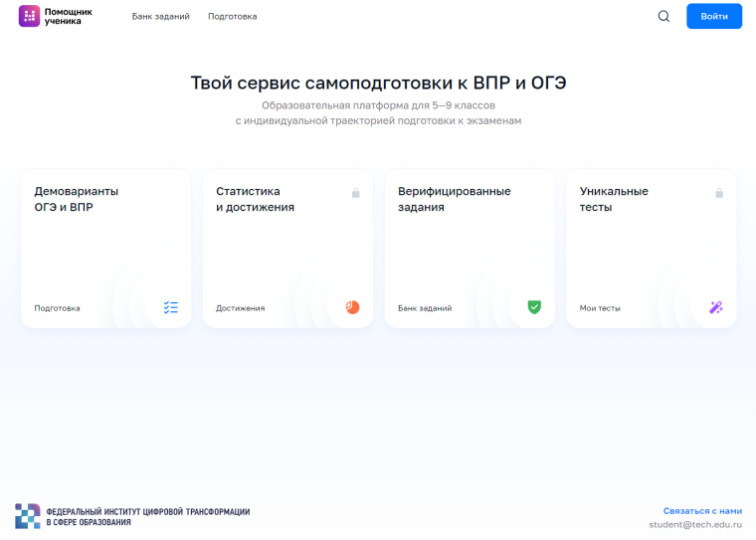Open Банк заданий in top navigation
Screen dimensions: 756x540
click(x=160, y=16)
